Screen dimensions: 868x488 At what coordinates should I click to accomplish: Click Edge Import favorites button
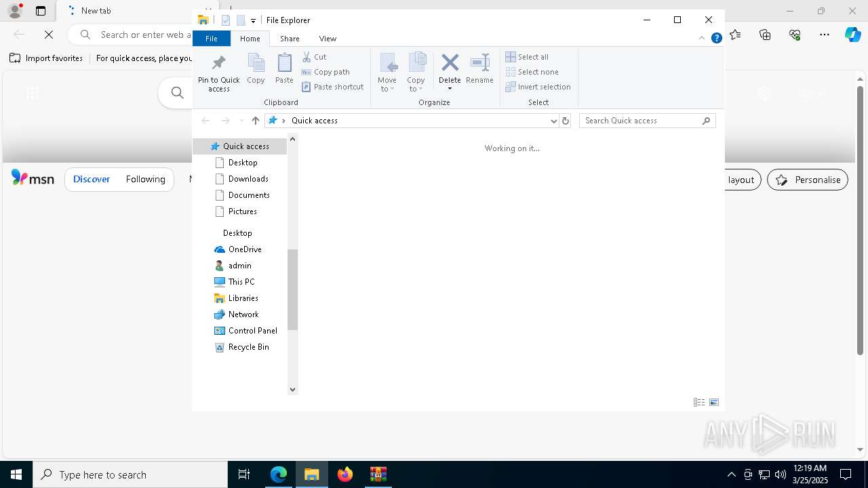pos(46,58)
